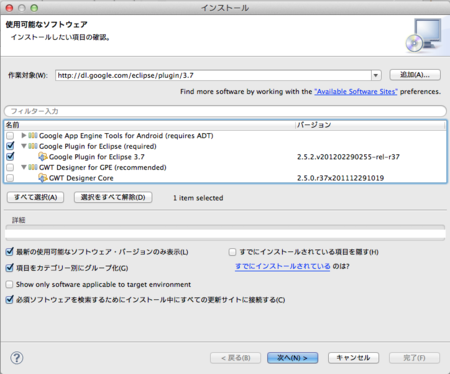The width and height of the screenshot is (450, 374).
Task: Click the install wizard computer and disc image
Action: tap(423, 35)
